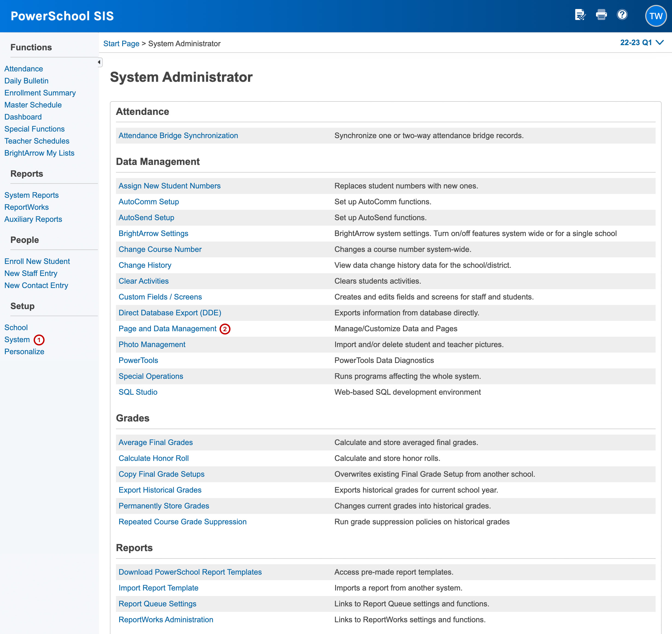Click Enroll New Student

[37, 261]
